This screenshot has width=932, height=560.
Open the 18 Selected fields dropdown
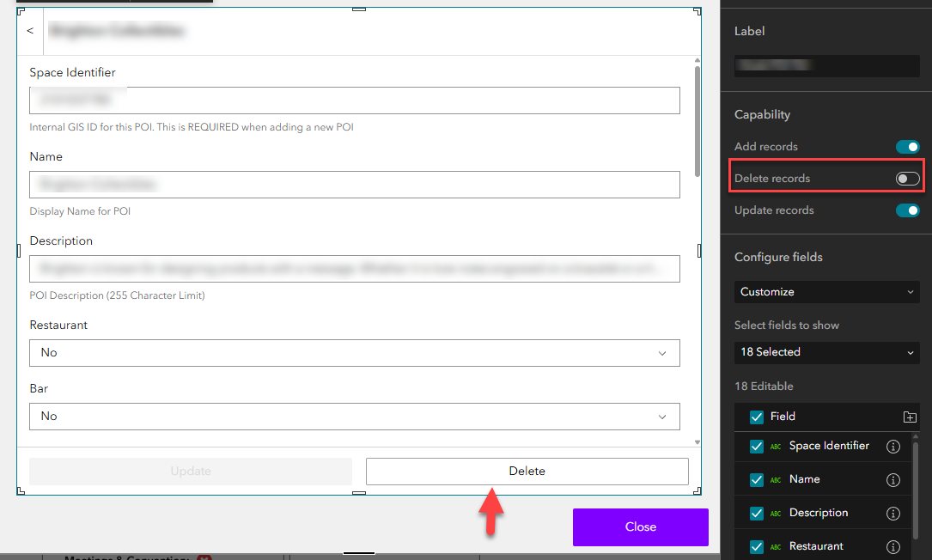[825, 352]
